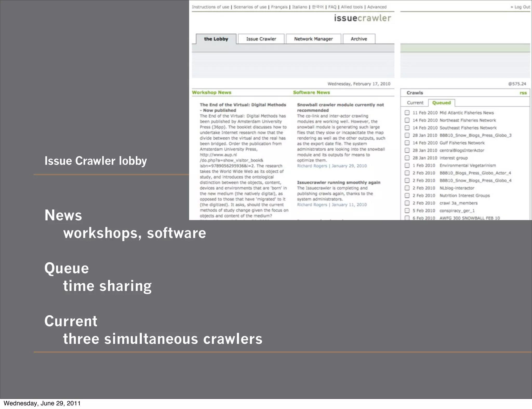Screen dimensions: 532x409
Task: Check the crawl 3a_members crawl
Action: click(407, 203)
